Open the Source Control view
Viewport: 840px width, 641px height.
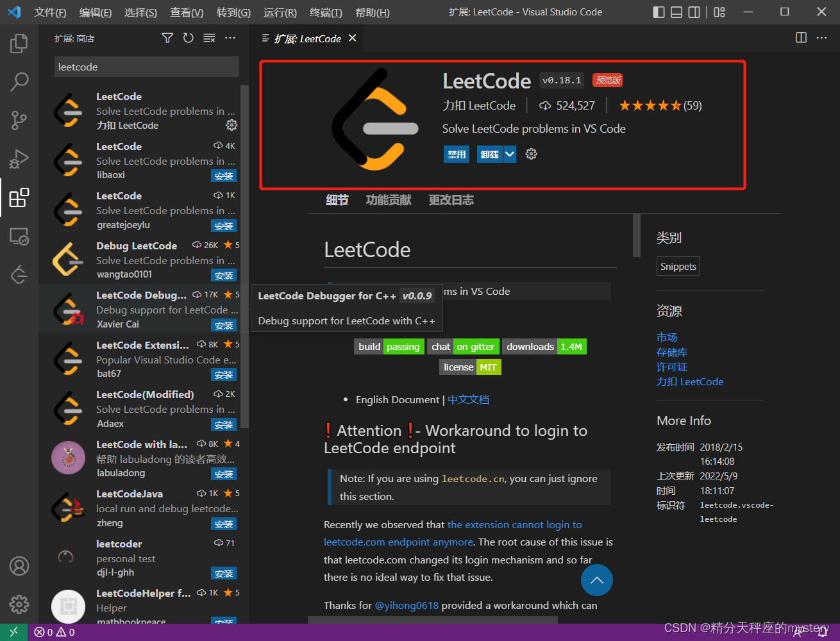coord(19,121)
